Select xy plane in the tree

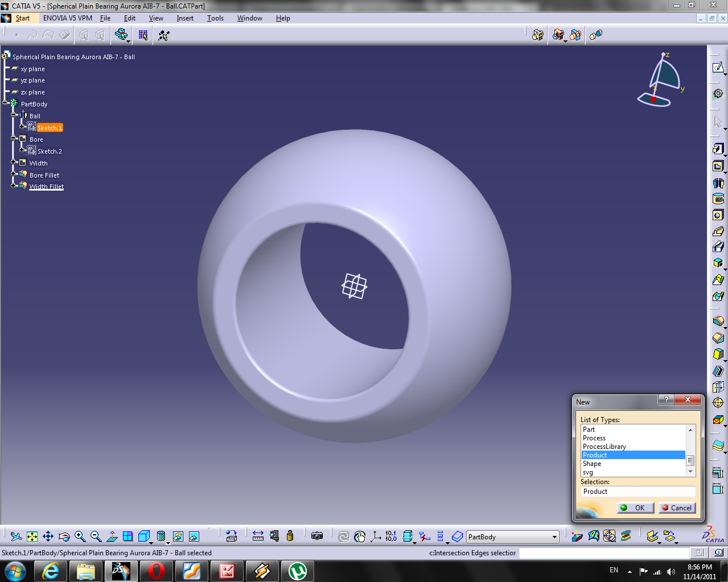pos(32,69)
